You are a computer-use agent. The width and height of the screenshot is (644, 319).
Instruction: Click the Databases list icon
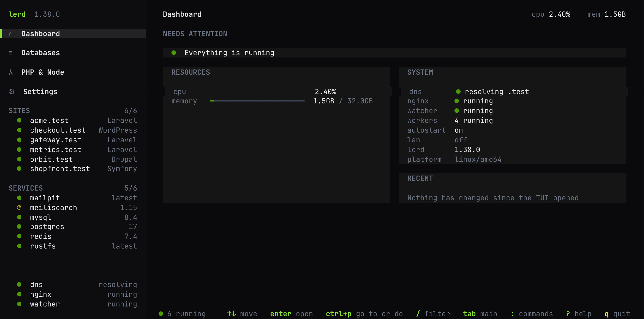[11, 53]
